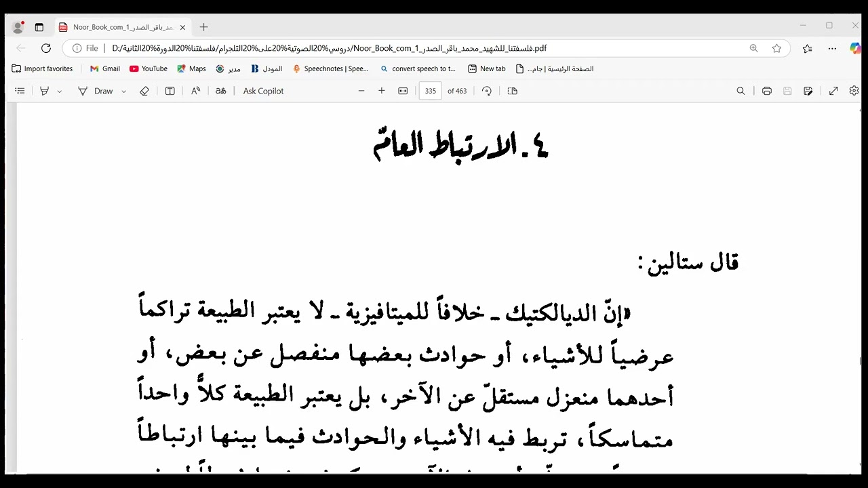Go back to the previous page
The image size is (868, 488).
(x=21, y=48)
